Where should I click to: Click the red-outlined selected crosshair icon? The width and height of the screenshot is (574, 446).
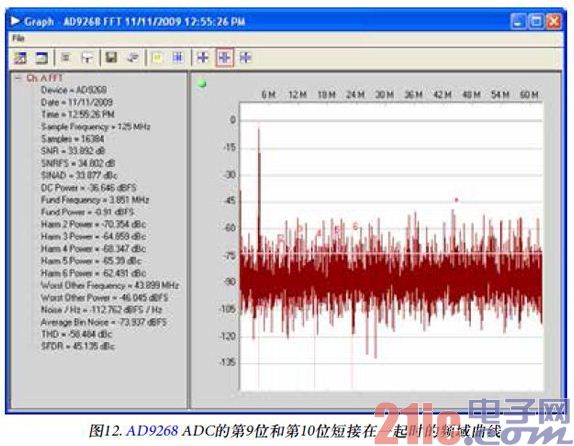(x=224, y=57)
